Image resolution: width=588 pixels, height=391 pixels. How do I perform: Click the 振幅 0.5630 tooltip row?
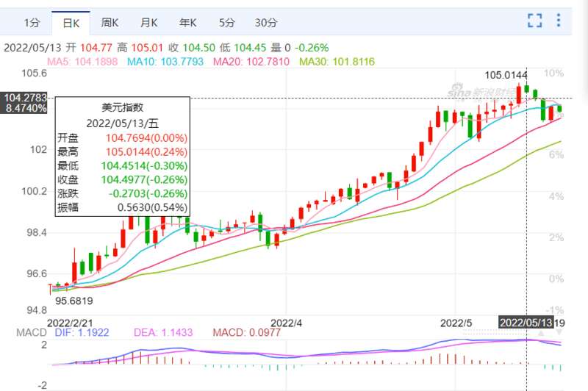(x=122, y=207)
